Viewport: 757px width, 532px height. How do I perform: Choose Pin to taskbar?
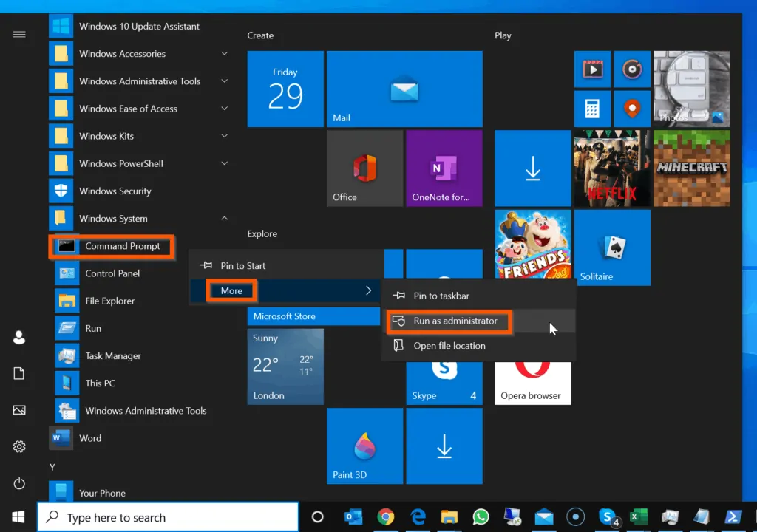point(479,296)
